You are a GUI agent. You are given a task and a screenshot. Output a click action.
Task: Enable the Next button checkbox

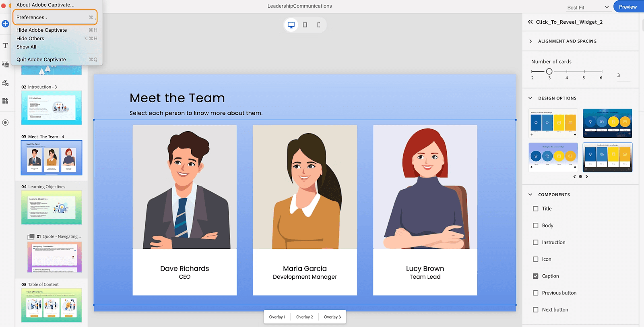click(536, 310)
